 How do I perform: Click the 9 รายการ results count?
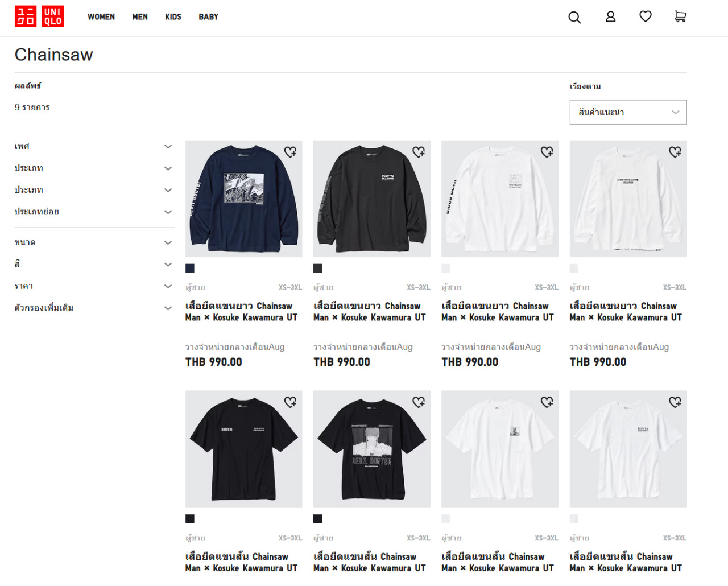pyautogui.click(x=32, y=107)
